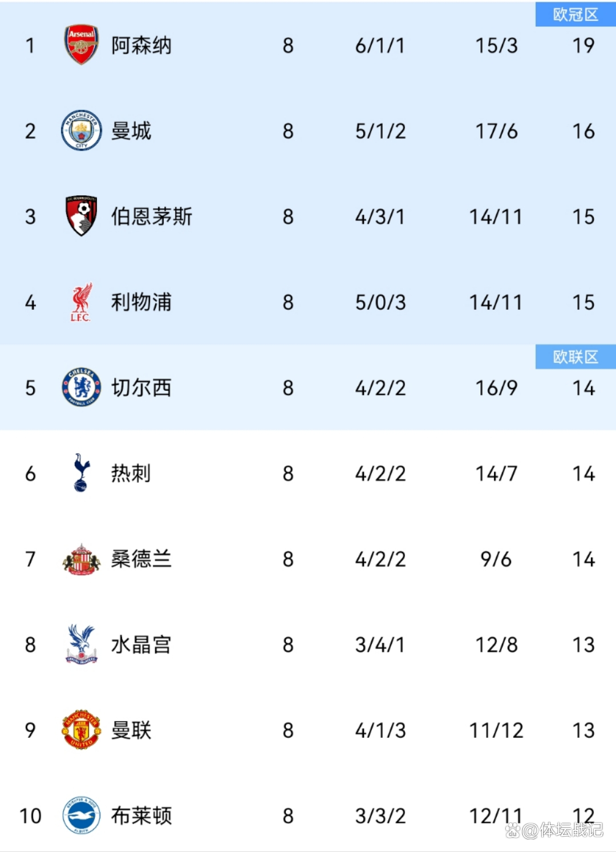Screen dimensions: 616x852
Task: Tap the Brighton seagull badge
Action: click(82, 815)
